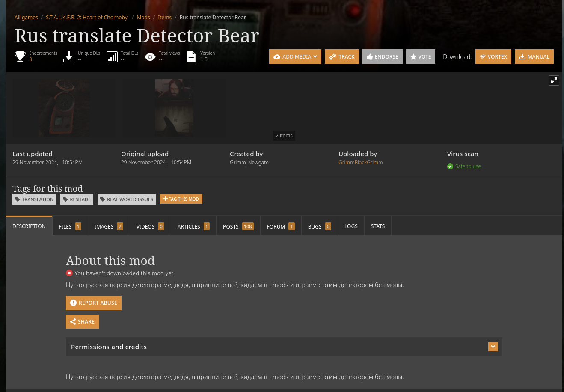Screen dimensions: 564x392
Task: Click the green Safe to use checkmark icon
Action: coord(450,166)
